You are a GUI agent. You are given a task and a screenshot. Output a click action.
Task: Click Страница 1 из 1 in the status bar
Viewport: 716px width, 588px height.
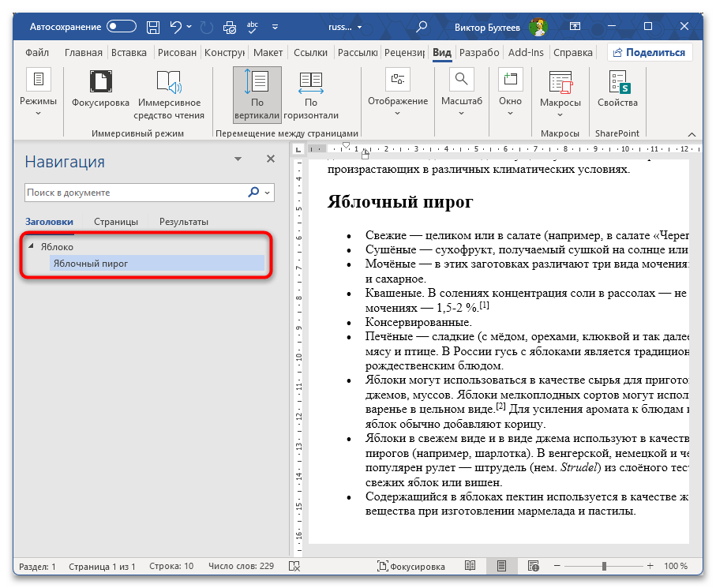[x=102, y=567]
